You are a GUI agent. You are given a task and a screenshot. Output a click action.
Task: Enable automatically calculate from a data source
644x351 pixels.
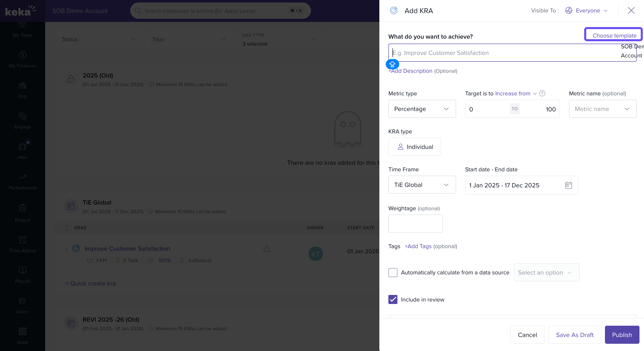click(393, 272)
